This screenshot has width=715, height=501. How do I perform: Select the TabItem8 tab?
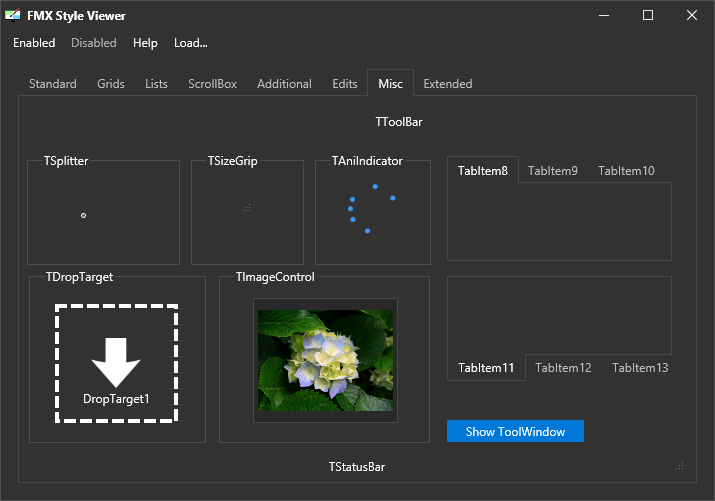click(483, 170)
